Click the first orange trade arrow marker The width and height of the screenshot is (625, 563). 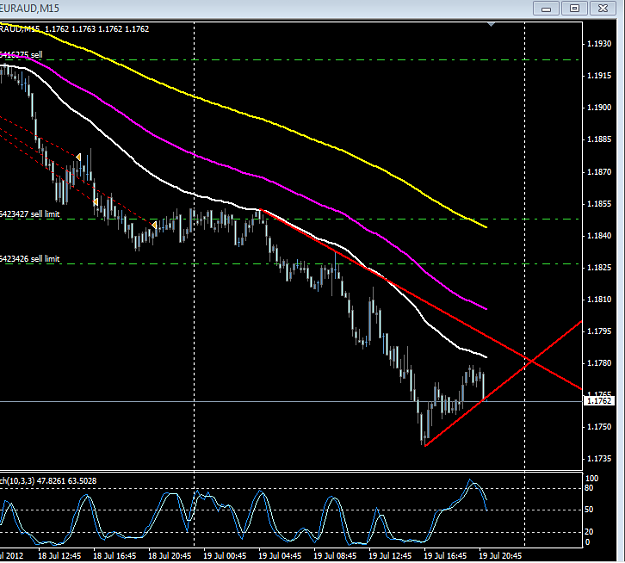[x=79, y=157]
